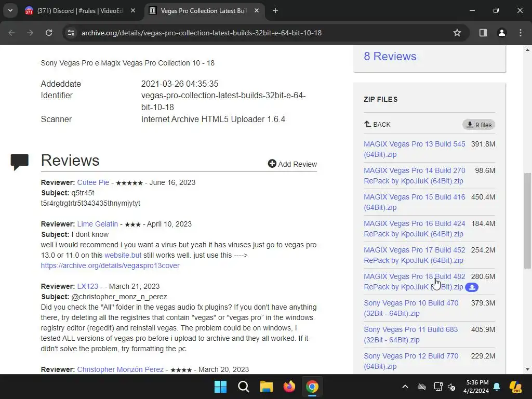Click the Reviews speech bubble icon

click(19, 162)
